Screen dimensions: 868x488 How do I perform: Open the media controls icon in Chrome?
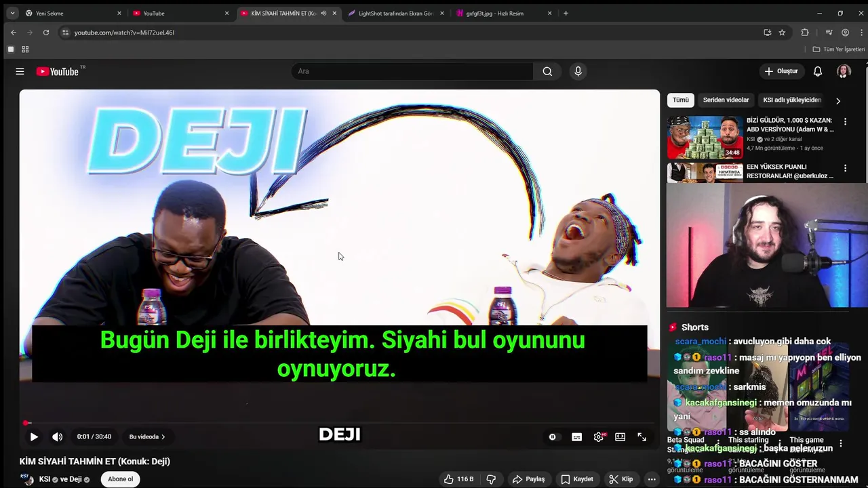coord(829,33)
